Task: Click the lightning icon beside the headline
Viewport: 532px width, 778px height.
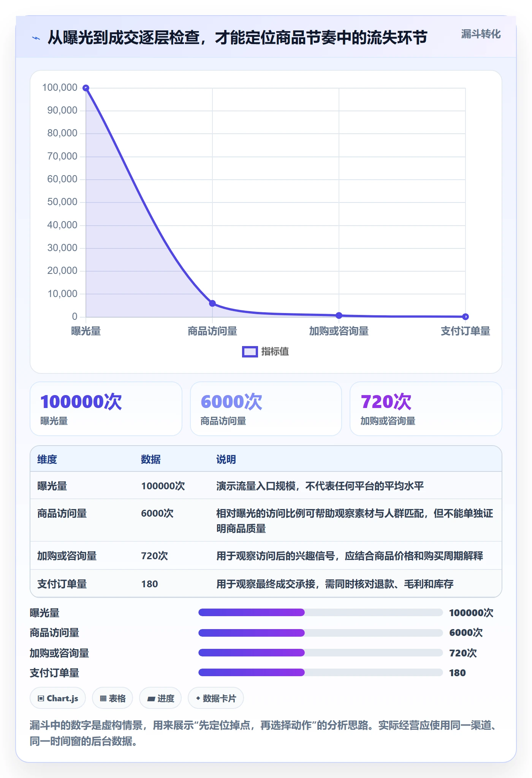Action: (36, 38)
